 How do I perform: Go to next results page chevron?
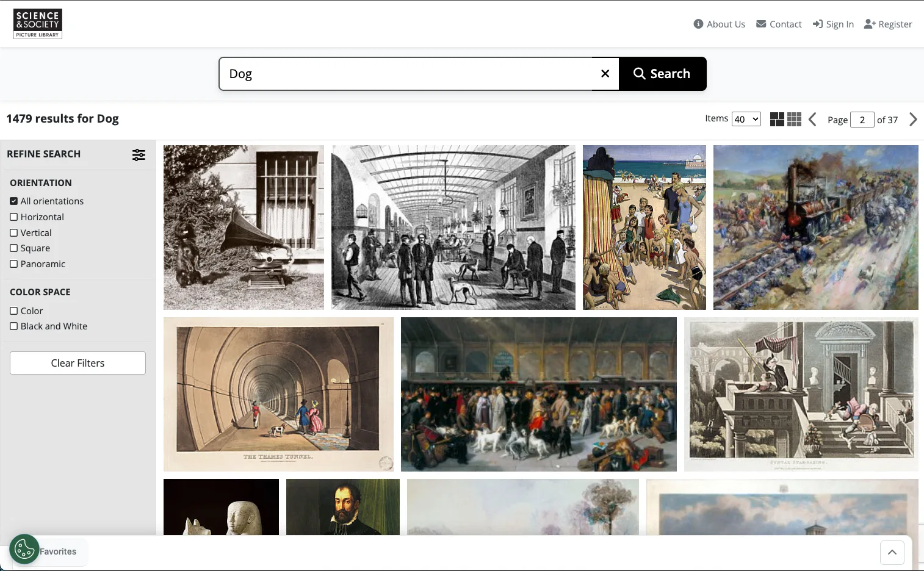tap(913, 120)
